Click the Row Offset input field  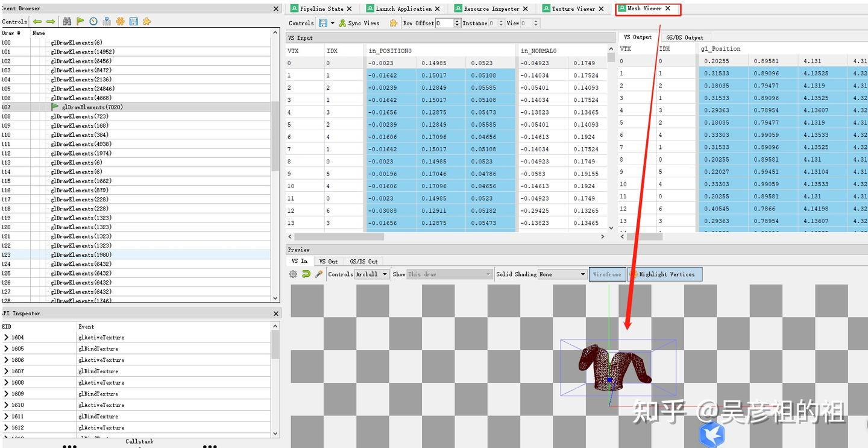pos(445,23)
